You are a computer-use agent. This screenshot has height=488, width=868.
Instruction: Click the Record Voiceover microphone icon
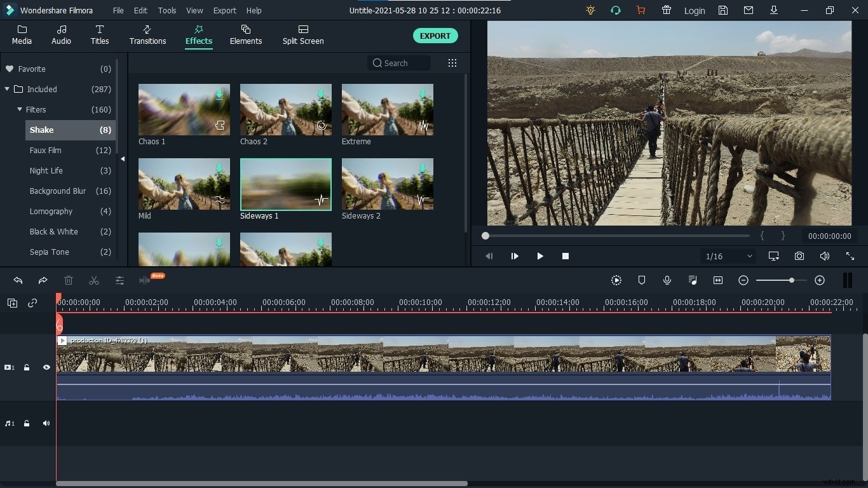pyautogui.click(x=667, y=280)
